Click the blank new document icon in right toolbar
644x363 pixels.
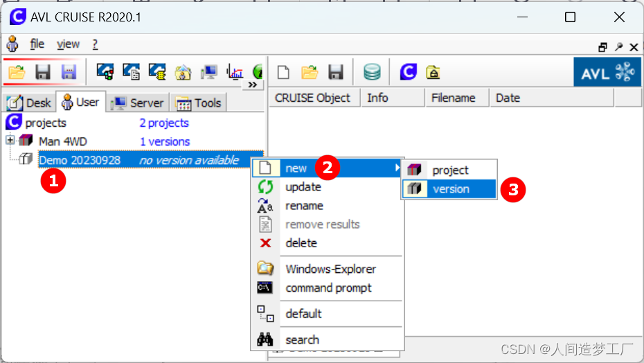pos(283,72)
